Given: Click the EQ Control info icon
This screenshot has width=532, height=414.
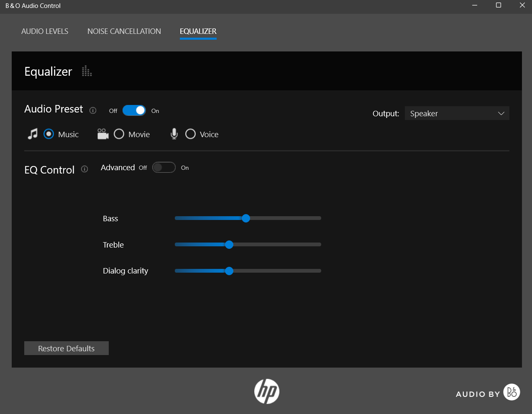Looking at the screenshot, I should (x=84, y=169).
